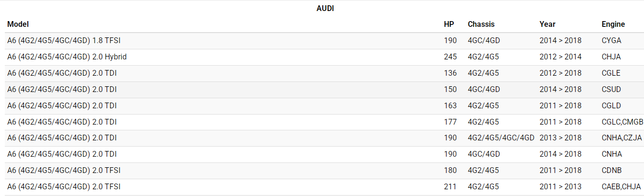Click the CDNB engine code cell
This screenshot has height=196, width=644.
pos(611,171)
